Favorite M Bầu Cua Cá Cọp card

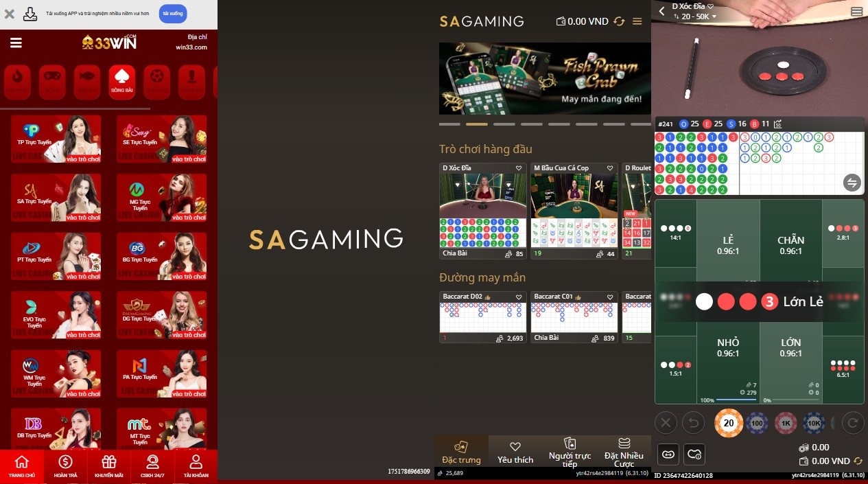coord(611,168)
